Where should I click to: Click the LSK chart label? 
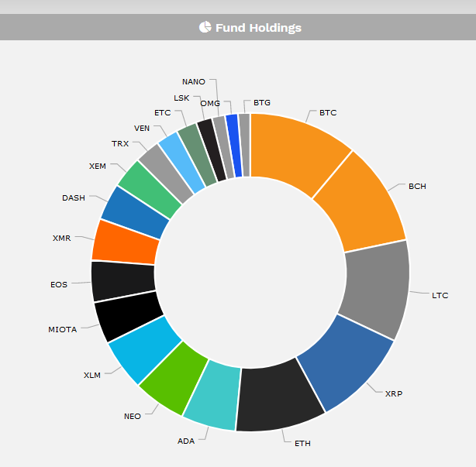(x=181, y=98)
